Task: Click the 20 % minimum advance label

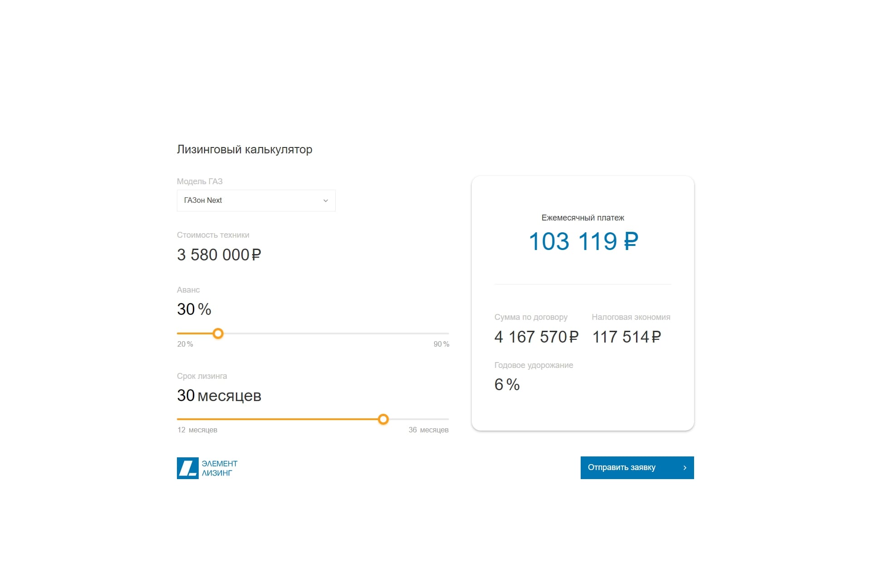Action: click(185, 344)
